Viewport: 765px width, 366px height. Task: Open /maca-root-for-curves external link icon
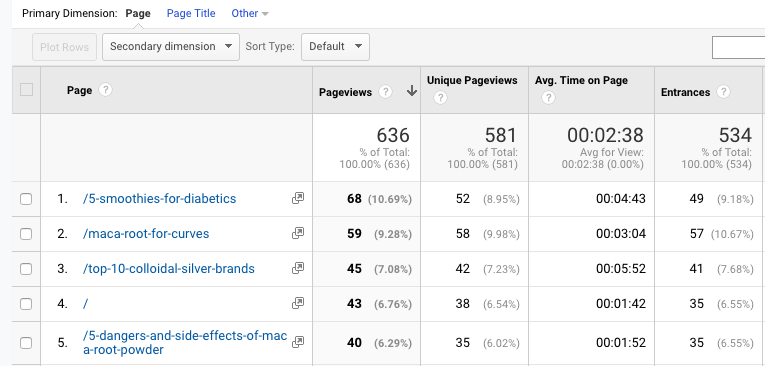click(x=298, y=233)
